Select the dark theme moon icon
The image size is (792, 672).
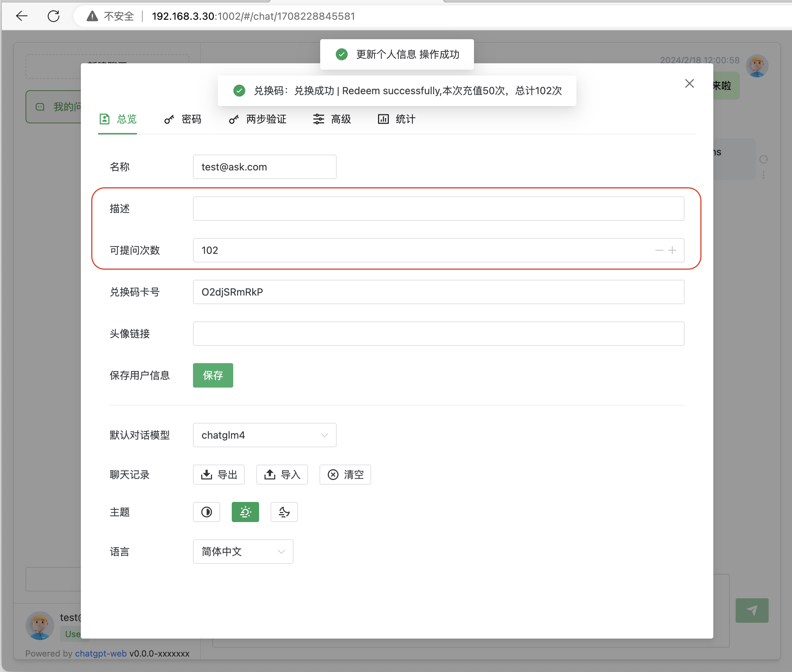(x=284, y=512)
